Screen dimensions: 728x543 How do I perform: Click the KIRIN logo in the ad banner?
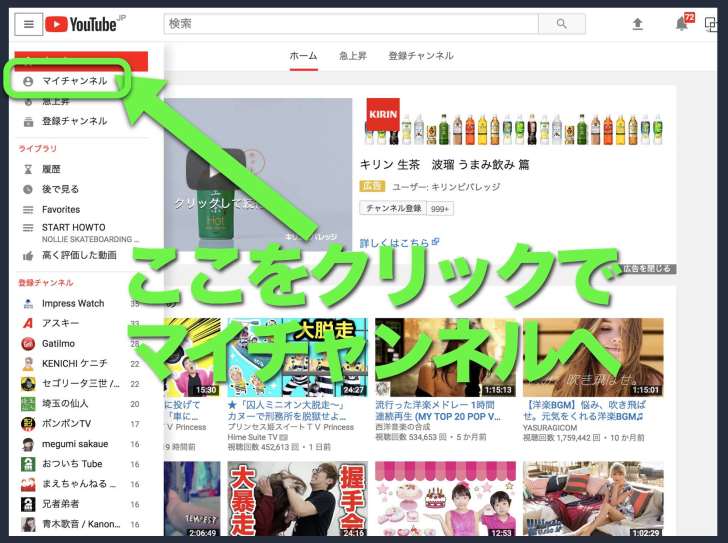coord(383,114)
